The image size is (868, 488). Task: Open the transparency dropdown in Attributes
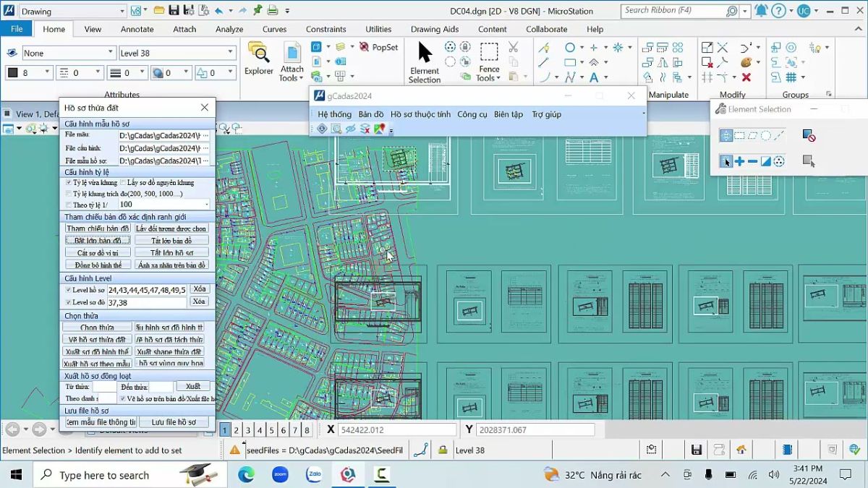click(170, 72)
